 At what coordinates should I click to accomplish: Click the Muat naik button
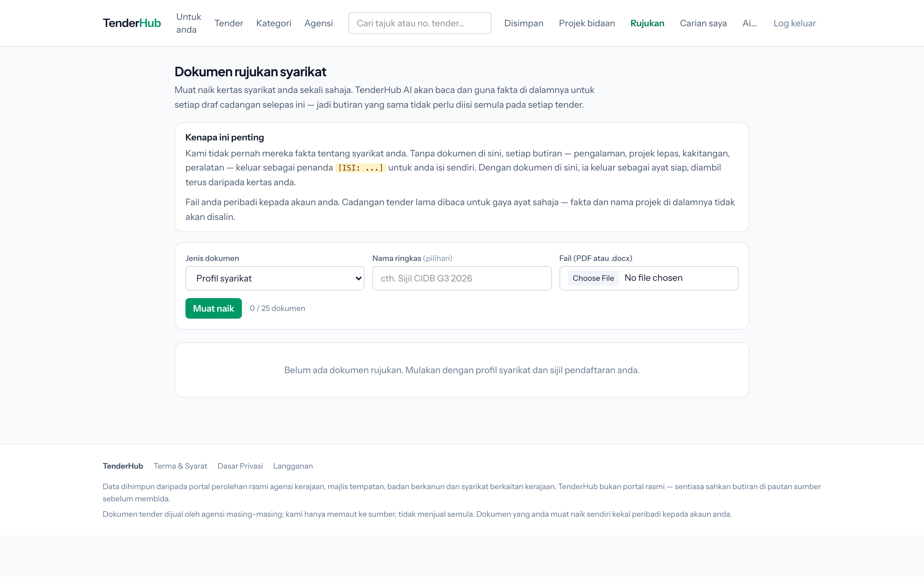pos(213,308)
